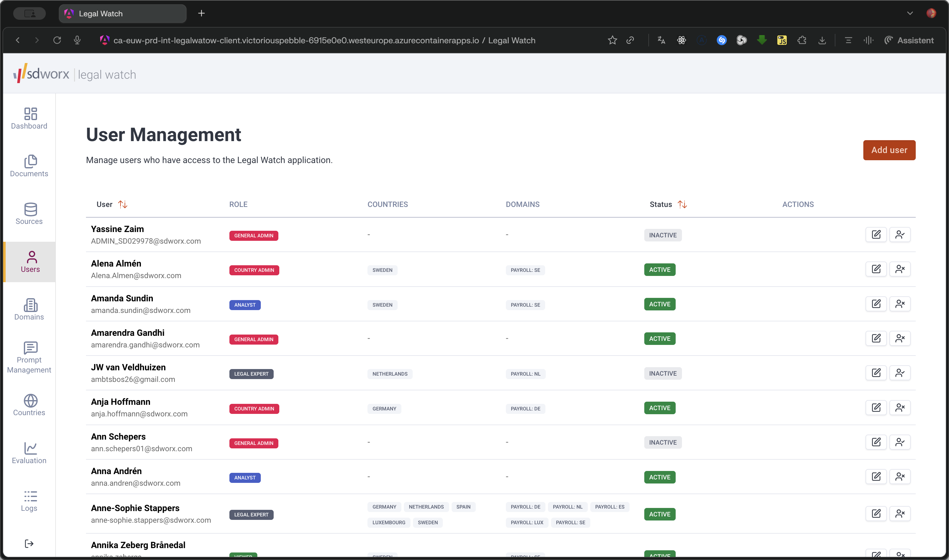Edit user Anna Andrén
Screen dimensions: 949x560
pyautogui.click(x=876, y=477)
